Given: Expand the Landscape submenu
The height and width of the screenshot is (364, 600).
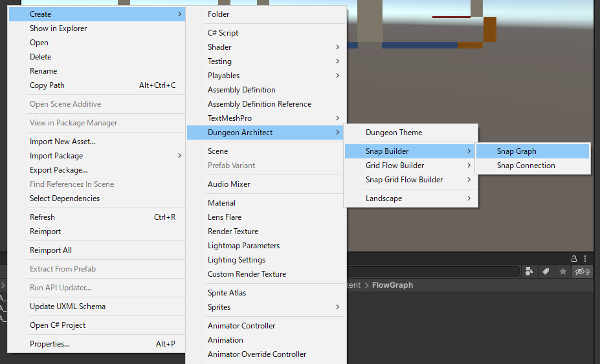Looking at the screenshot, I should pyautogui.click(x=411, y=198).
